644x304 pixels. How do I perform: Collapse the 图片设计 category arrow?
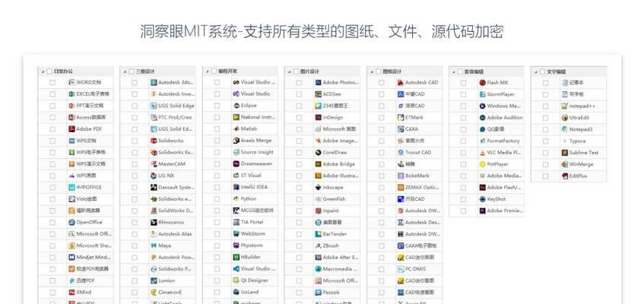pyautogui.click(x=289, y=71)
